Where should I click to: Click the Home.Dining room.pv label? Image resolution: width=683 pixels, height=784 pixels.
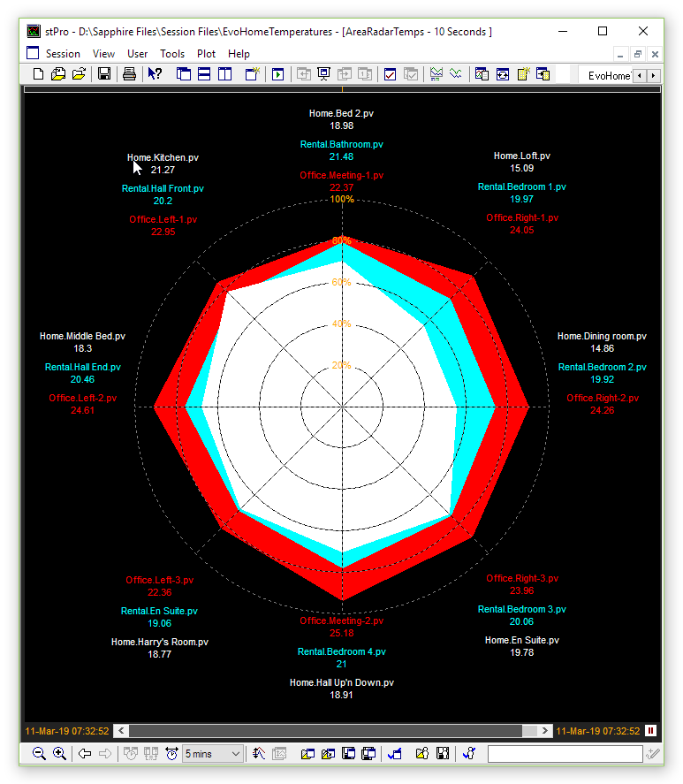point(602,336)
